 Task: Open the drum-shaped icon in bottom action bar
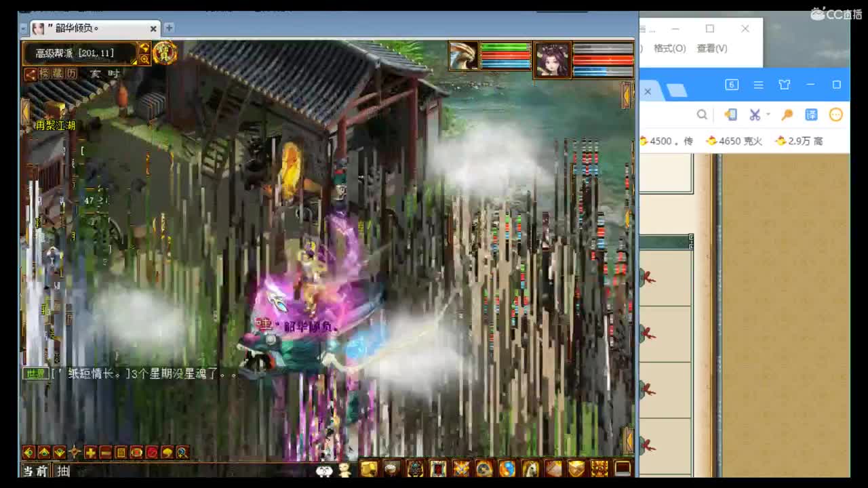tap(392, 468)
